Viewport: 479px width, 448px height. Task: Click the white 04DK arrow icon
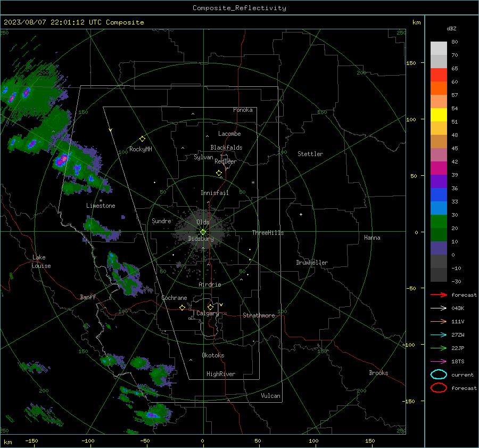click(439, 308)
